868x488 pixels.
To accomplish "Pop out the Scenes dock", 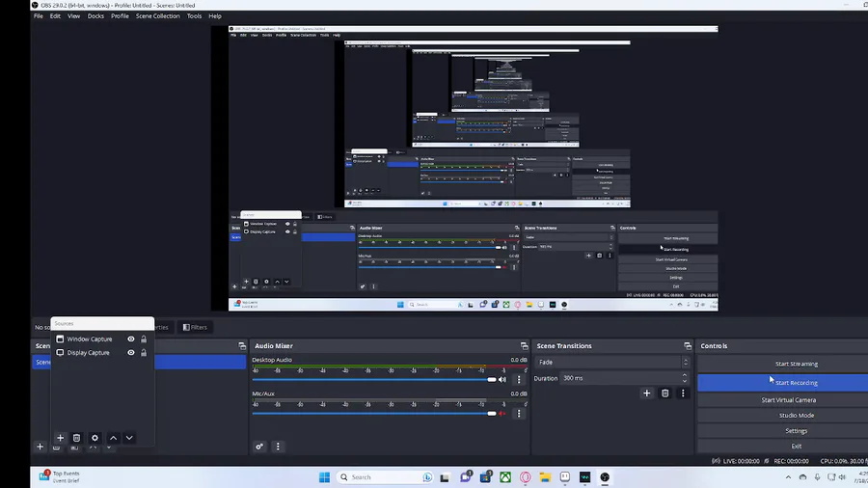I will (x=242, y=346).
